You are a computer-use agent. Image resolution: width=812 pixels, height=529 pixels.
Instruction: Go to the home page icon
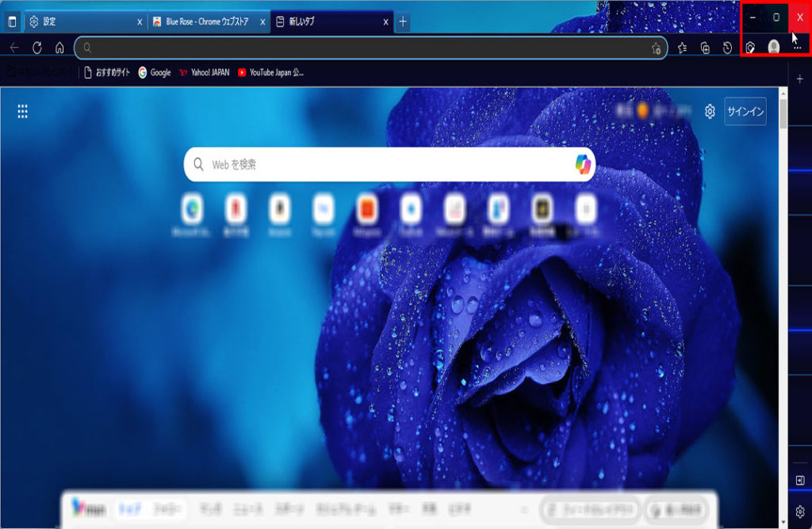pyautogui.click(x=59, y=48)
